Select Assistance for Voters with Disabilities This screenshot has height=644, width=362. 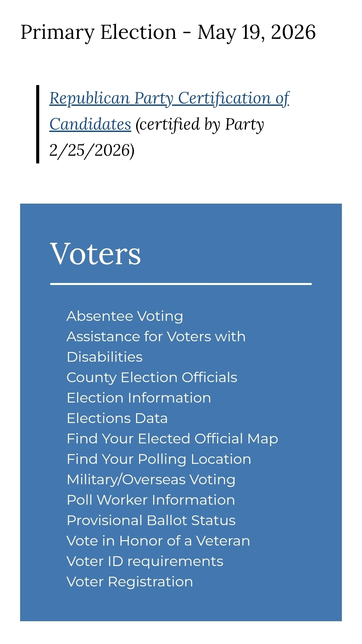point(156,337)
